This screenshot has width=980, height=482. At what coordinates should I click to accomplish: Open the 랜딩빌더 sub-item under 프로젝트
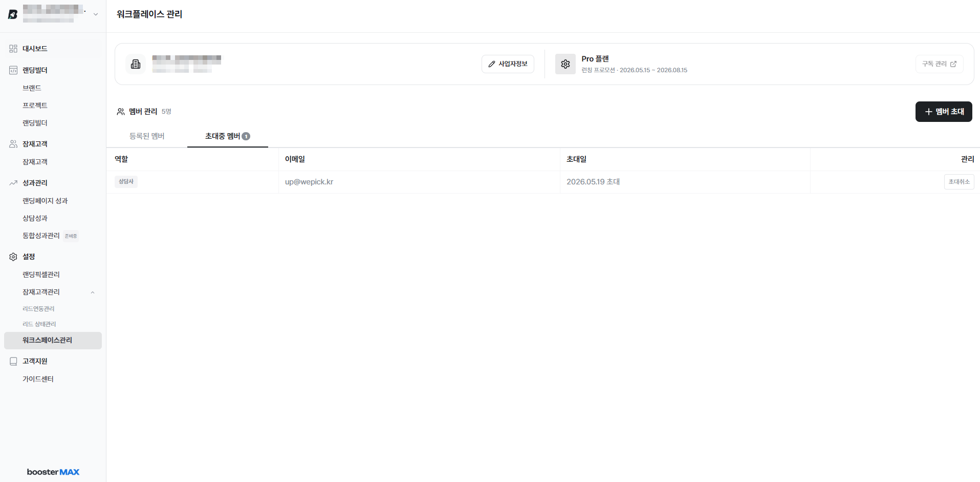(x=35, y=123)
